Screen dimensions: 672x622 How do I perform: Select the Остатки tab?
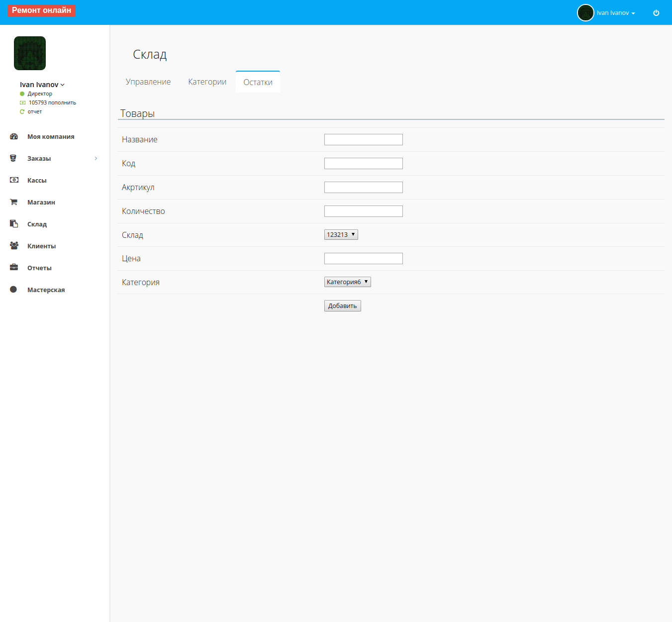[258, 82]
